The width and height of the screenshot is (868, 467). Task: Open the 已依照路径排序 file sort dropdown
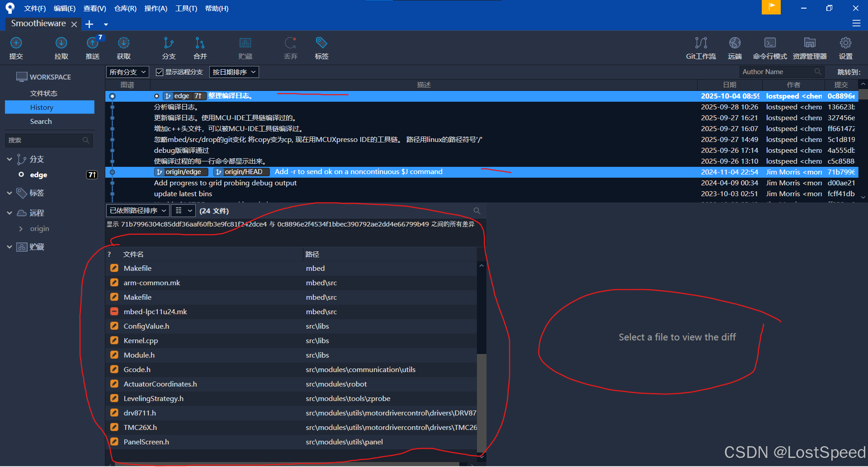click(x=138, y=211)
